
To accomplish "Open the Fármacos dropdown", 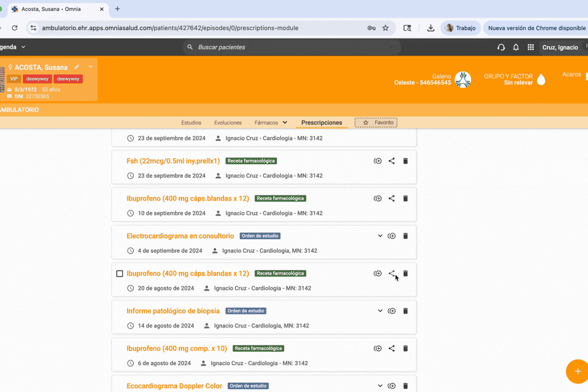I will (271, 122).
